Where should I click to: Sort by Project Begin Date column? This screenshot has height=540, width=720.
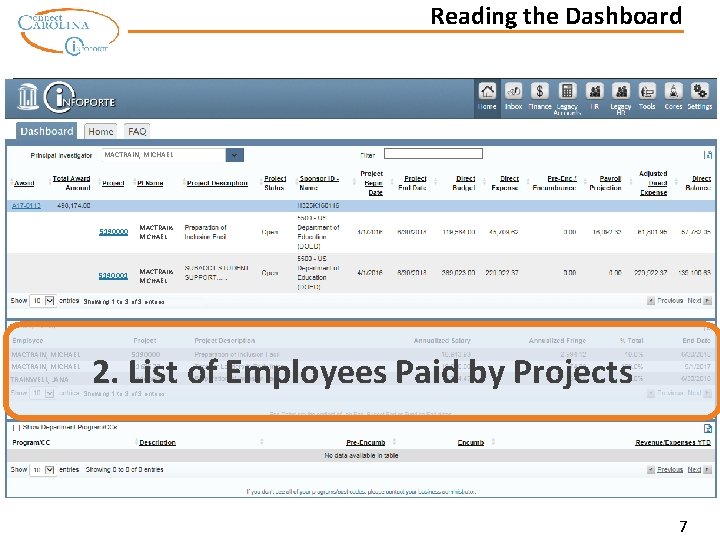(371, 183)
